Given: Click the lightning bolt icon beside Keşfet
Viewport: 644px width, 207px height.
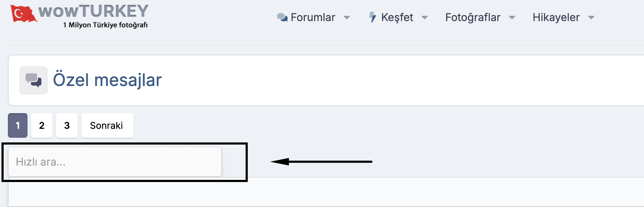Looking at the screenshot, I should [x=373, y=17].
